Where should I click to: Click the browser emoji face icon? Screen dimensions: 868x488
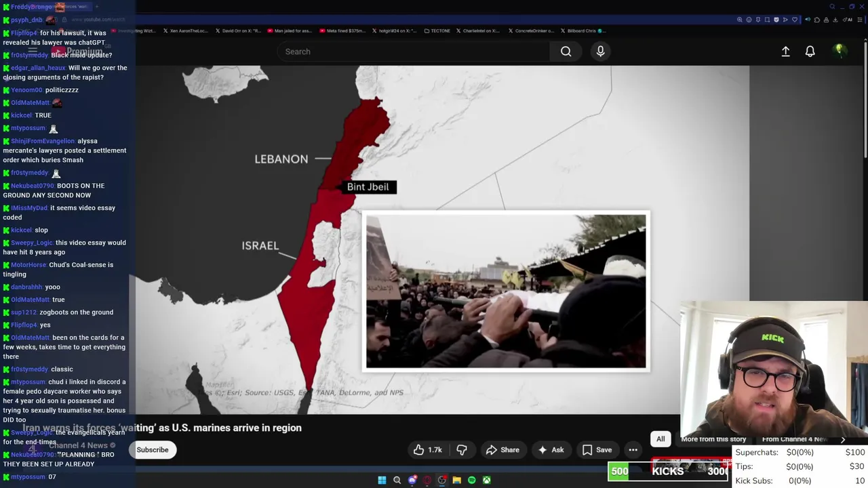click(749, 20)
